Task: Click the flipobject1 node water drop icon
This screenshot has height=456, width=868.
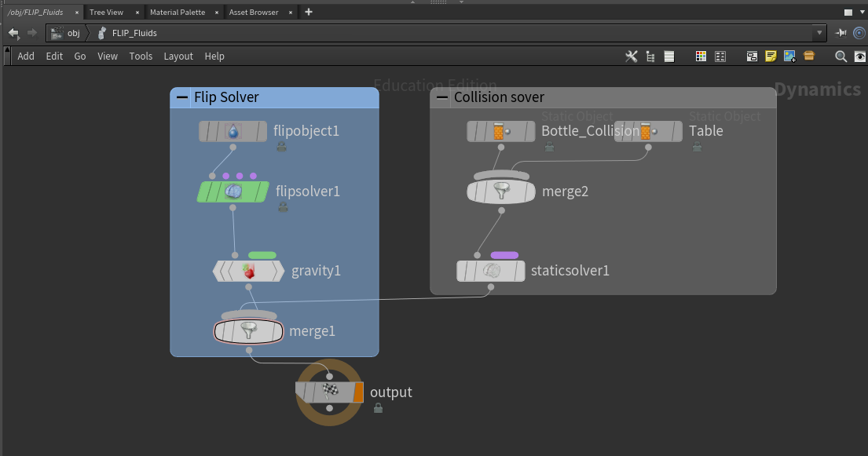Action: coord(233,132)
